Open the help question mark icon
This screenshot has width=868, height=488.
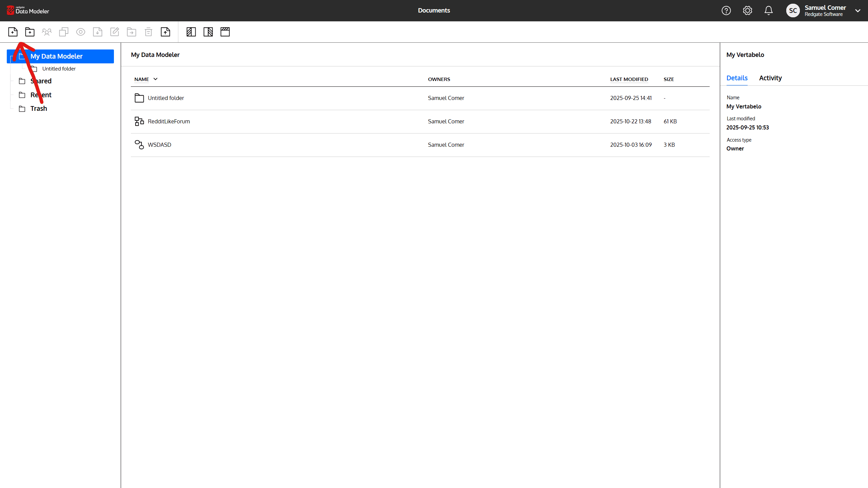[726, 11]
